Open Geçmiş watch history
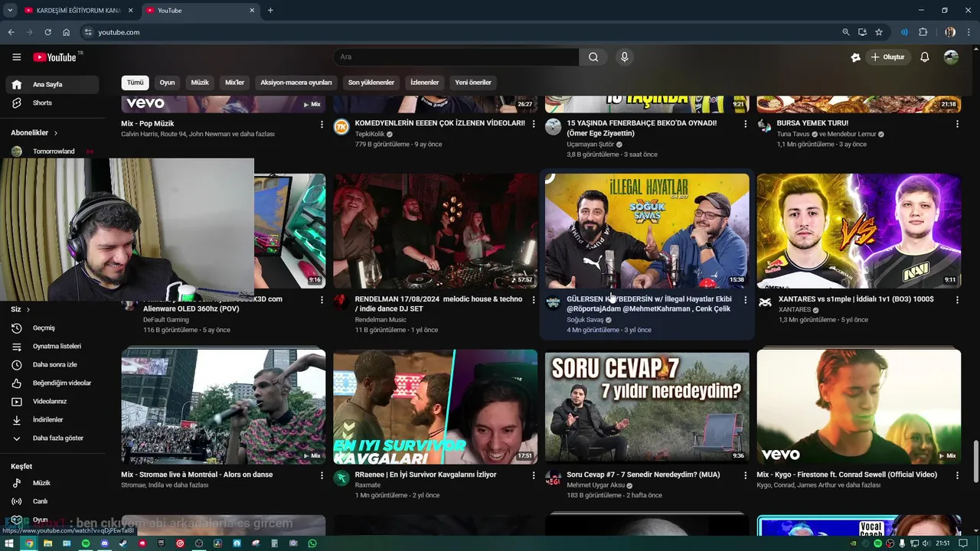This screenshot has height=551, width=980. [52, 328]
